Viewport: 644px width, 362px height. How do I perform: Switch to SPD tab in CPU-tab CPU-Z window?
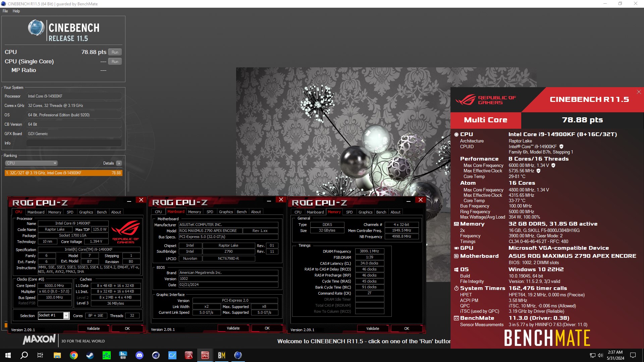click(x=70, y=212)
